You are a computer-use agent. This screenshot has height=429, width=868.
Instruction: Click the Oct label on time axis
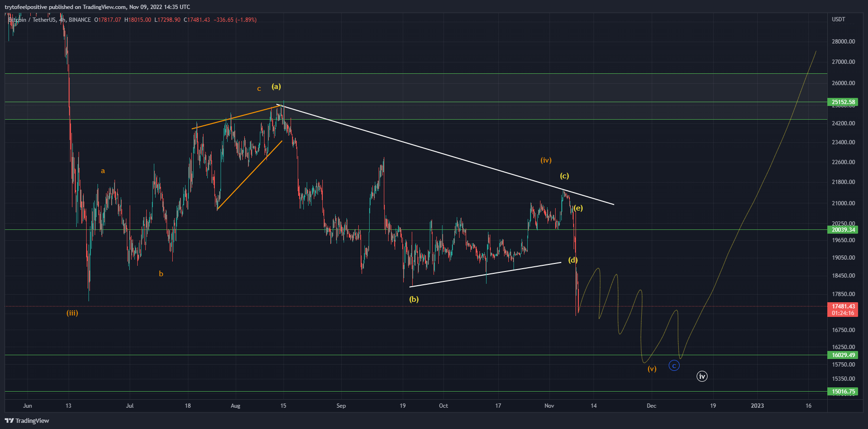[443, 406]
